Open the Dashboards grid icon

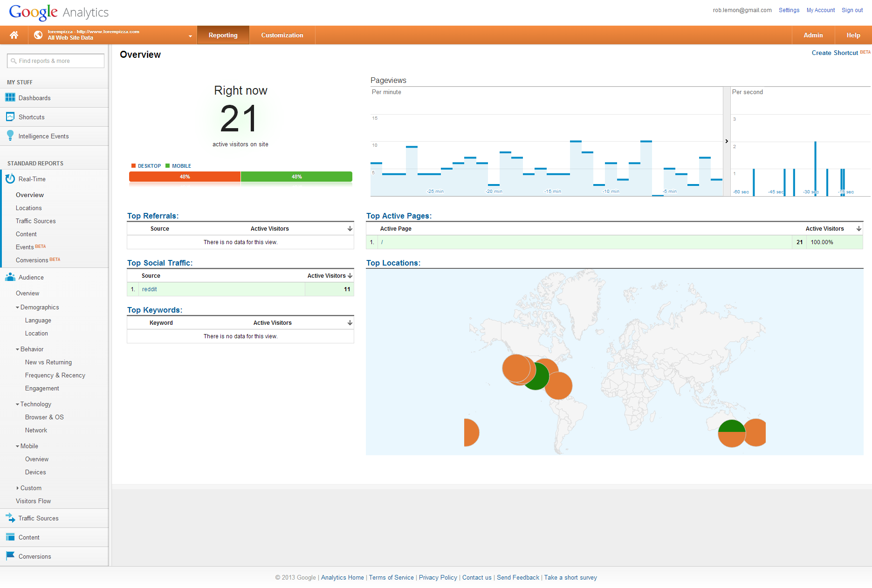pyautogui.click(x=10, y=97)
